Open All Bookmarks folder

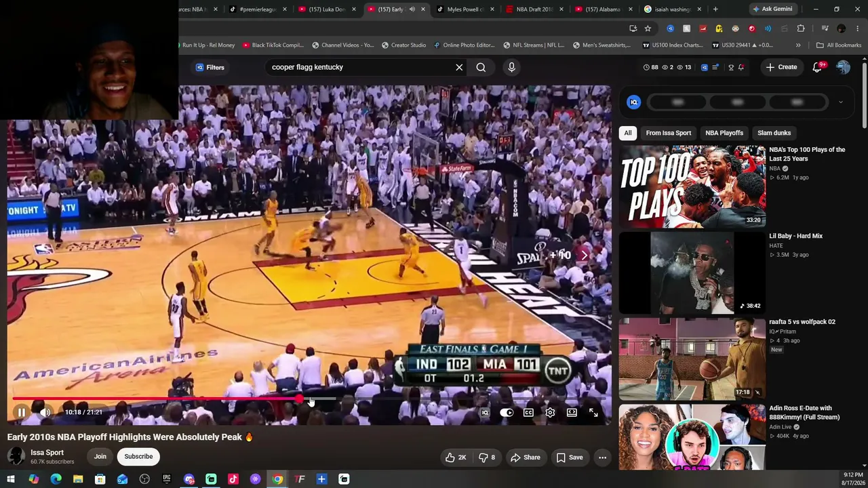pyautogui.click(x=839, y=45)
